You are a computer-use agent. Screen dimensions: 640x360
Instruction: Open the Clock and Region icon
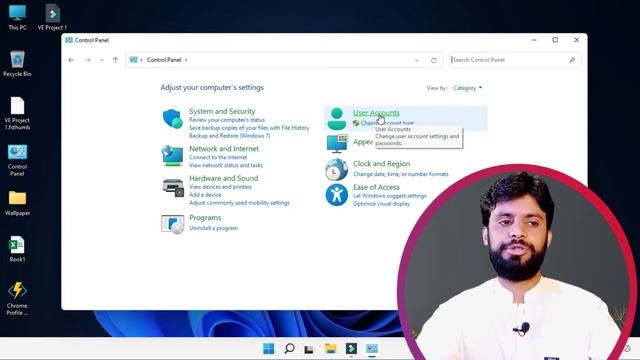tap(336, 169)
